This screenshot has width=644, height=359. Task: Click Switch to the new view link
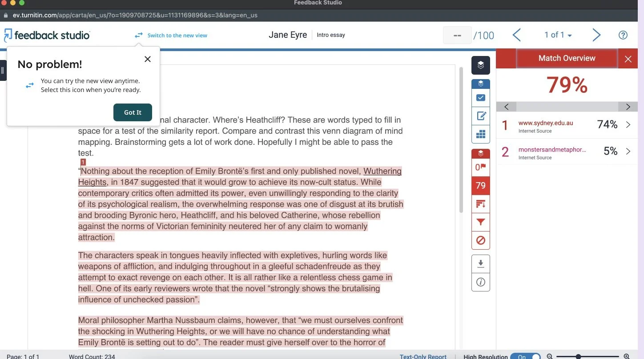tap(177, 36)
